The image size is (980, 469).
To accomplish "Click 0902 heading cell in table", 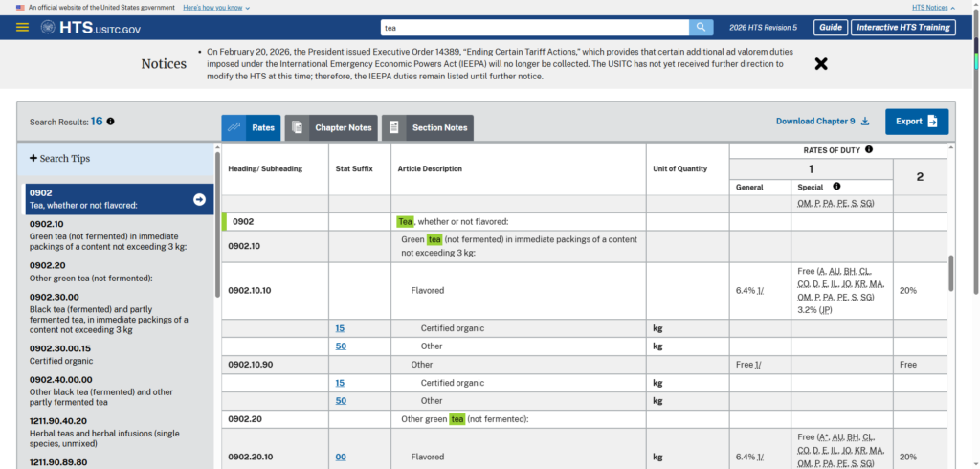I will [x=276, y=221].
